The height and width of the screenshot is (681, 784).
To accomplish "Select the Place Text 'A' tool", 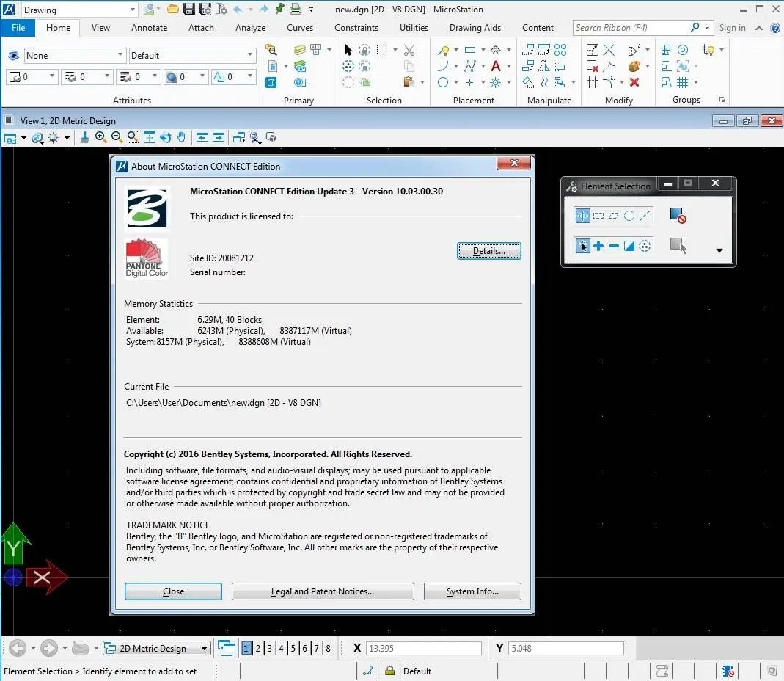I will 496,66.
